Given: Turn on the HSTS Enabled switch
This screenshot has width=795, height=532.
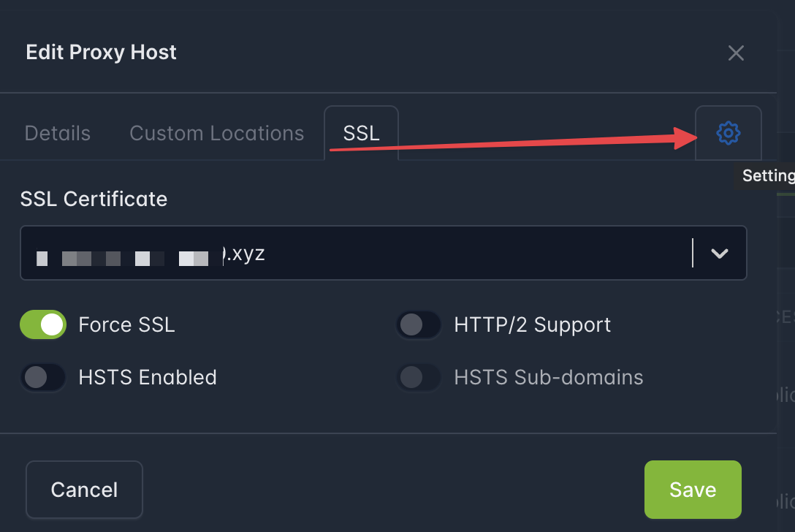Looking at the screenshot, I should click(x=43, y=377).
